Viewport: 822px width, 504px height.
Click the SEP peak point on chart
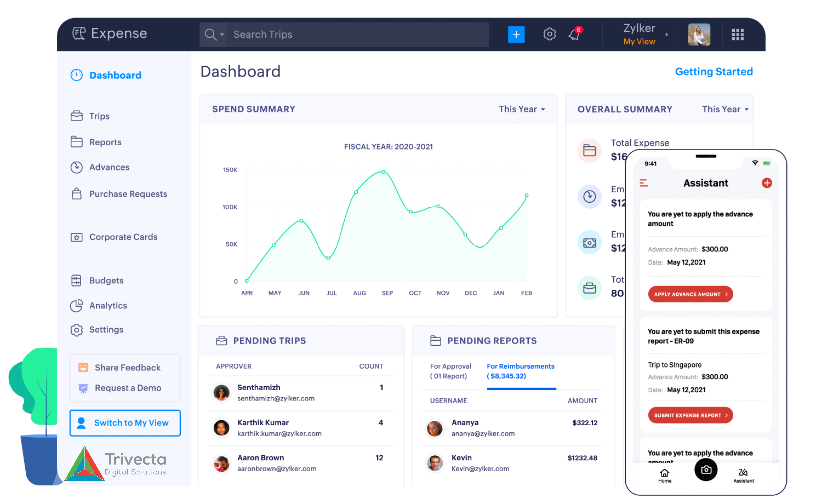click(x=384, y=172)
